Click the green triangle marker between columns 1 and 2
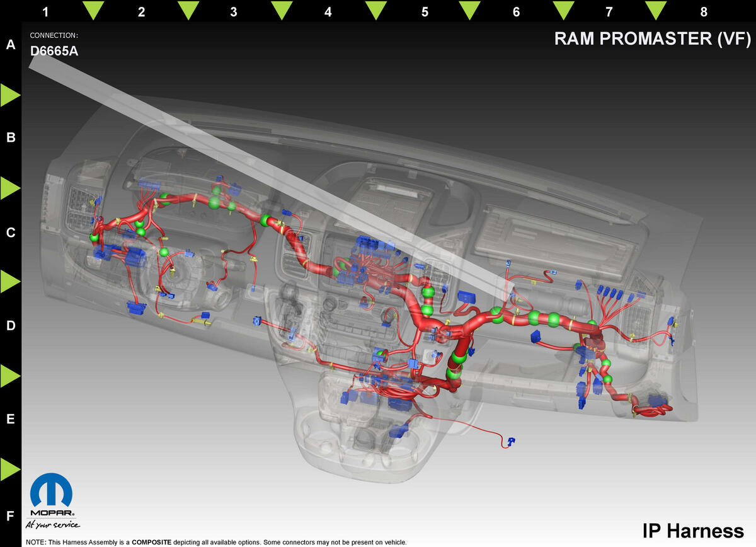 tap(94, 10)
